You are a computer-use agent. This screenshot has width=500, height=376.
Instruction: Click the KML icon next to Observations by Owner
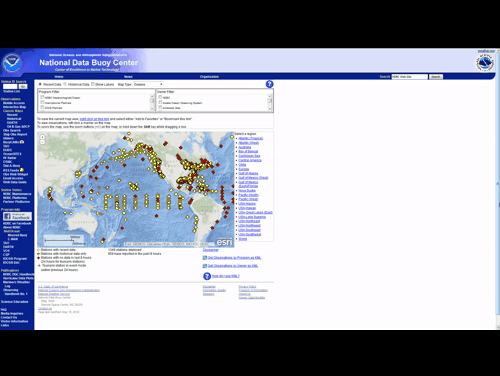coord(205,266)
